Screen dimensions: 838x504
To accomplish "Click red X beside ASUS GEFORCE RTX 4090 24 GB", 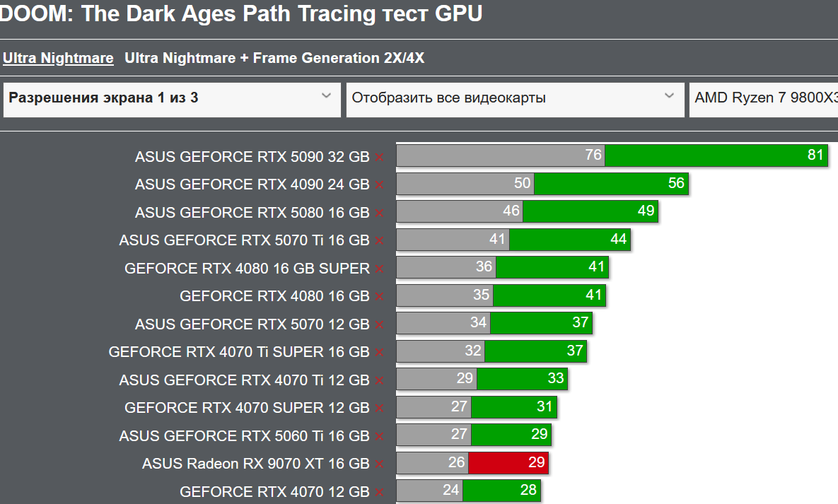I will [380, 185].
